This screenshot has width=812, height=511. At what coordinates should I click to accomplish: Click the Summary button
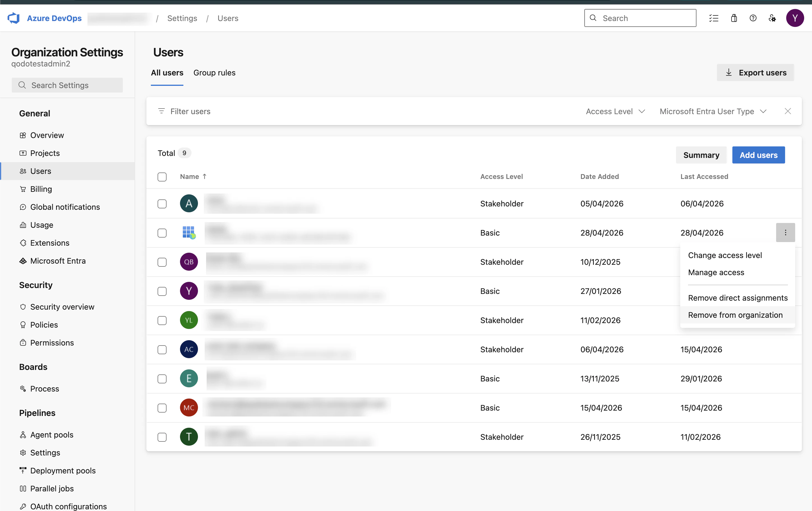(x=701, y=155)
